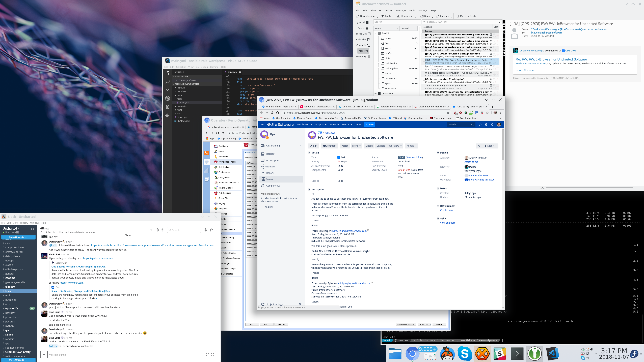This screenshot has height=362, width=644.
Task: Toggle Kontact search lock icon
Action: [500, 22]
